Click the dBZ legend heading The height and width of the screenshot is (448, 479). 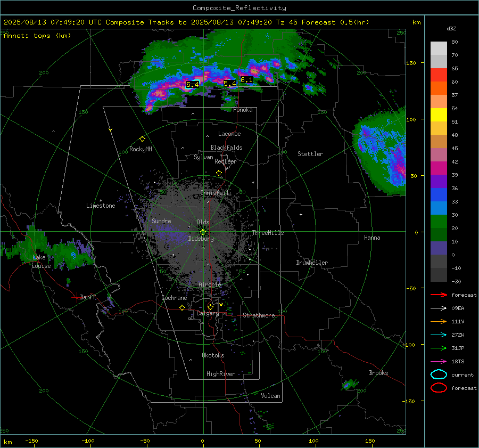[x=451, y=28]
